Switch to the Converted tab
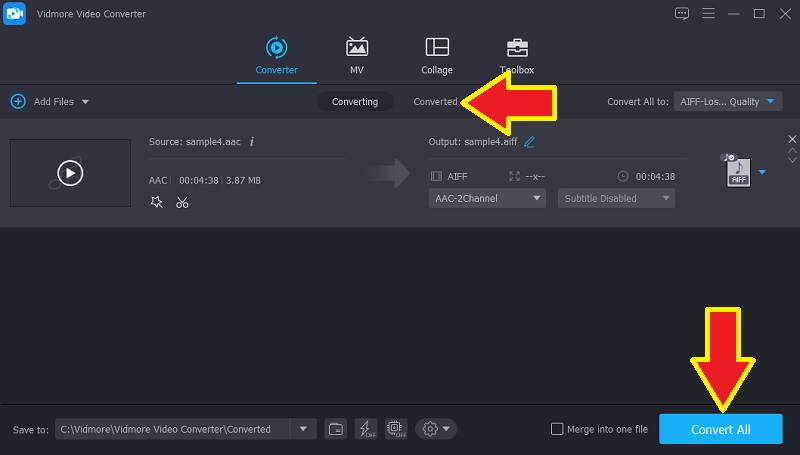Viewport: 800px width, 455px height. point(435,102)
